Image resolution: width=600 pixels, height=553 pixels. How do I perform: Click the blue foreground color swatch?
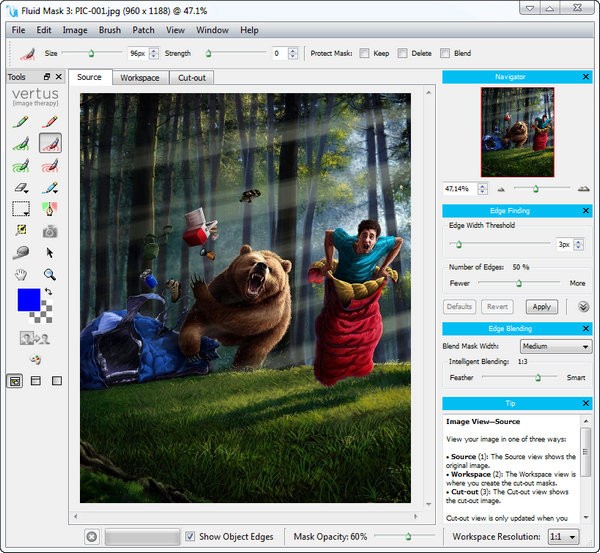coord(29,300)
